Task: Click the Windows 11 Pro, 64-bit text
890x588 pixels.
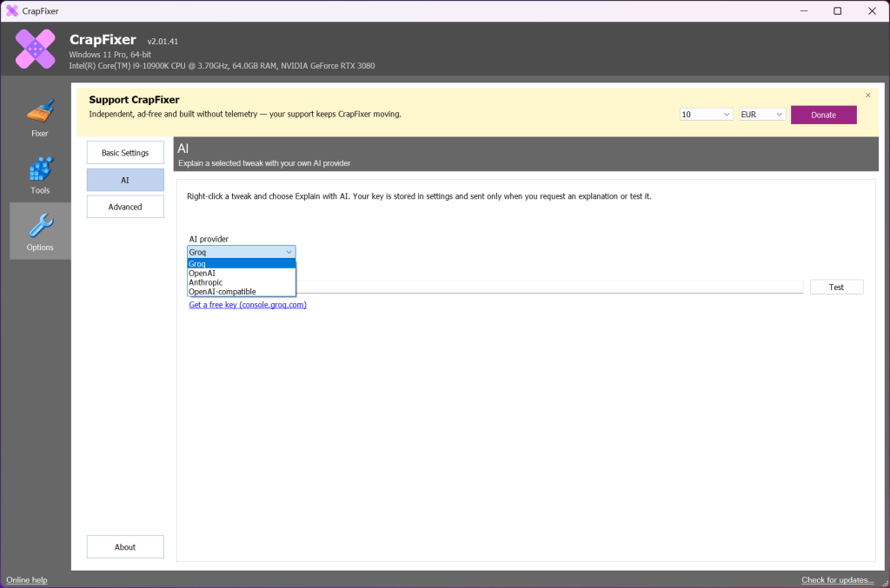Action: coord(110,55)
